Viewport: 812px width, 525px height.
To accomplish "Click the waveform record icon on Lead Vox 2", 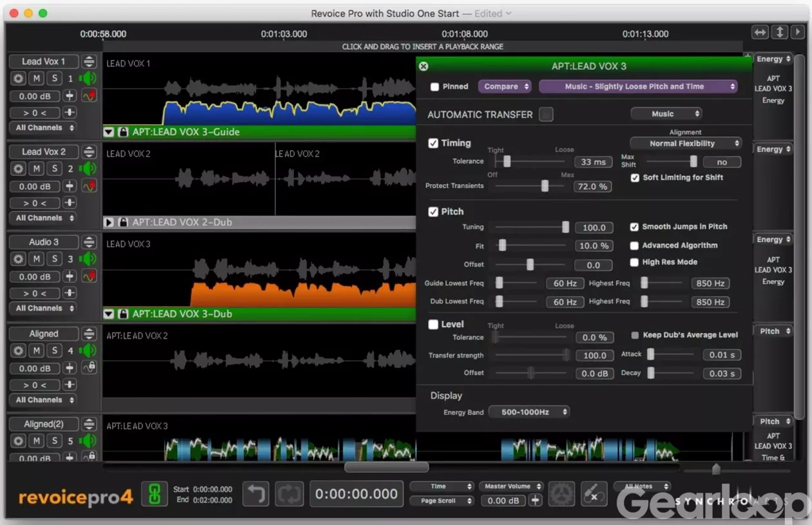I will point(89,186).
